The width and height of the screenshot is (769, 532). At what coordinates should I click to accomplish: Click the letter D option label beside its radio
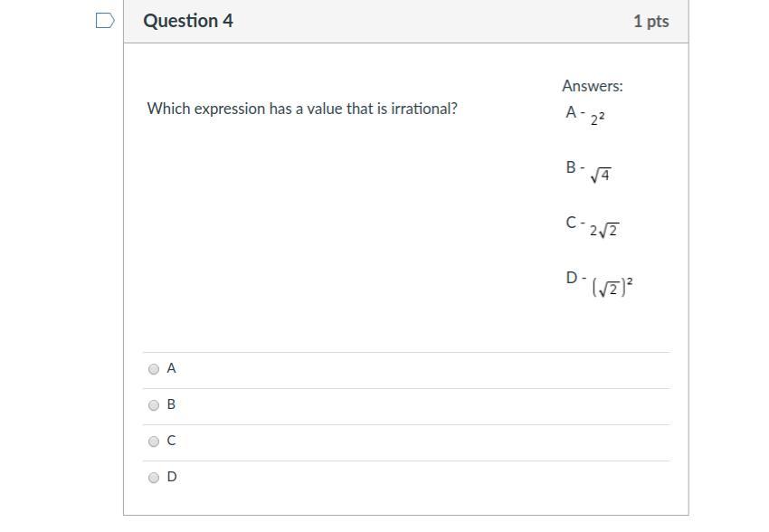172,477
